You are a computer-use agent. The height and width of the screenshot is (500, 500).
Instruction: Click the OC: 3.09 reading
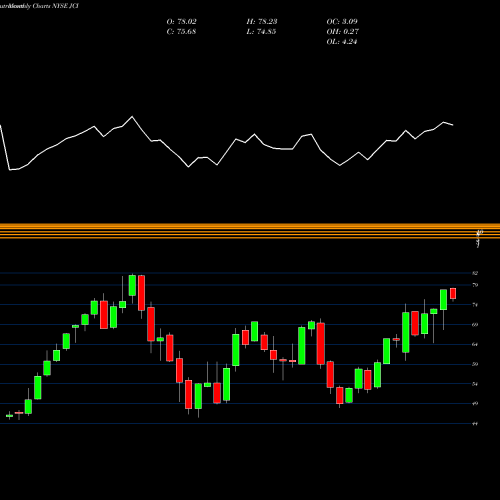(x=342, y=22)
